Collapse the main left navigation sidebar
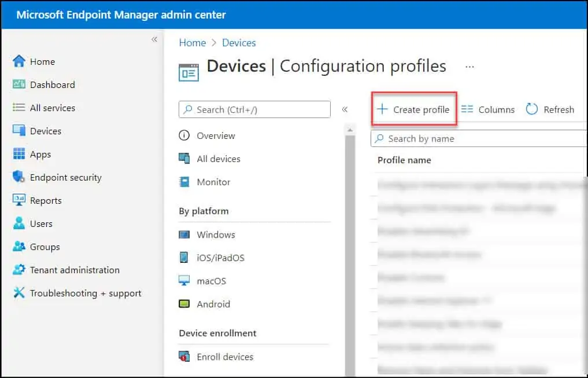 [154, 39]
